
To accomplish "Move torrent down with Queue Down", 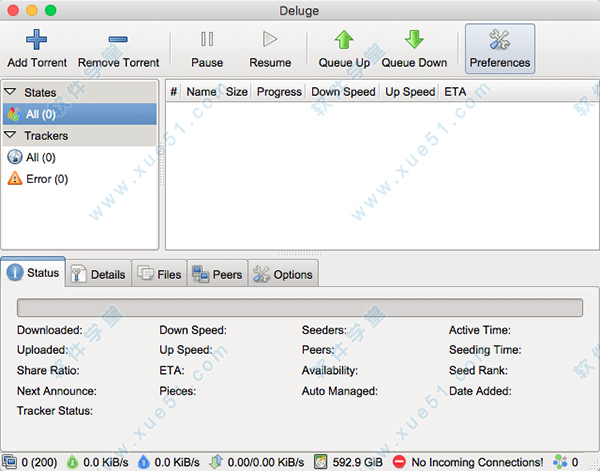I will click(414, 49).
